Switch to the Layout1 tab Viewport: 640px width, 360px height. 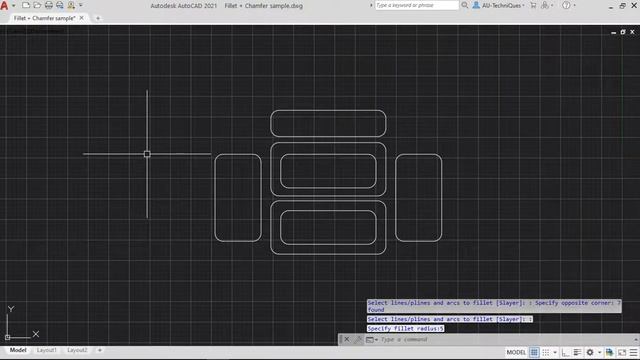[47, 350]
